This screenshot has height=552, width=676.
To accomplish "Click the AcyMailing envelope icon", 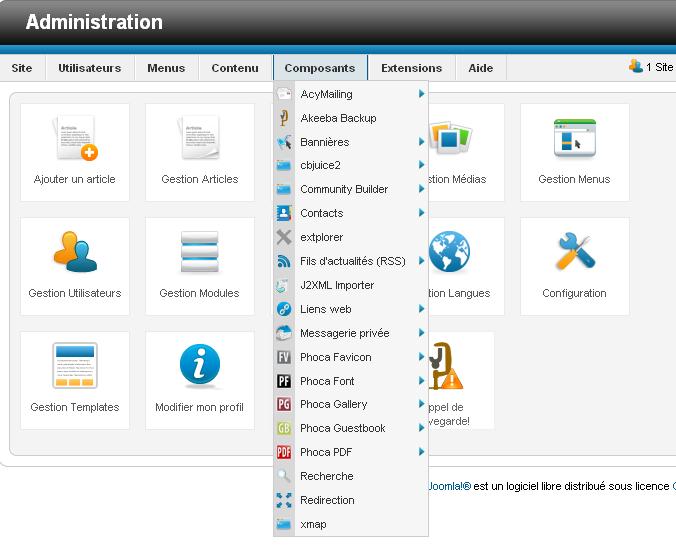I will [x=284, y=94].
